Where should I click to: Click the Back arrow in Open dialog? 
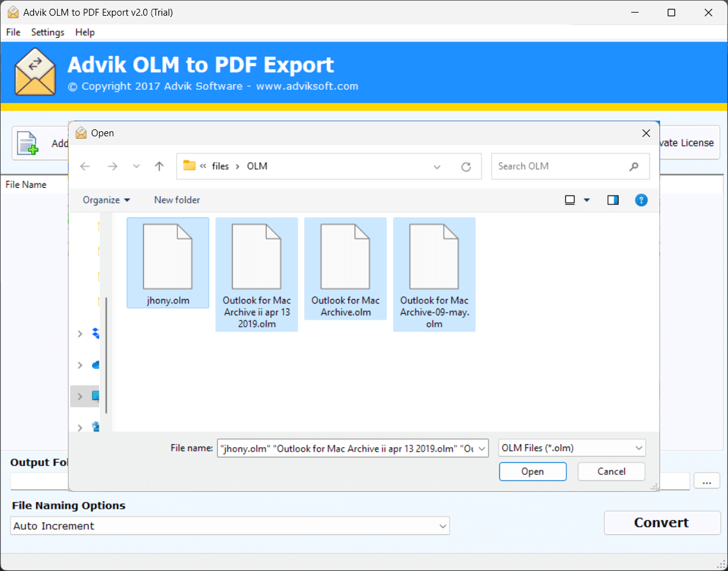pos(85,166)
